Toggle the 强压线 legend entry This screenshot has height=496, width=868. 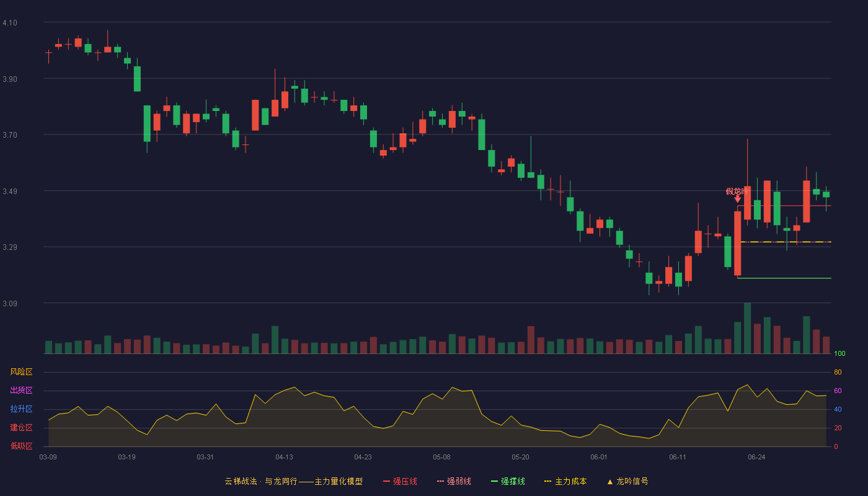click(400, 481)
